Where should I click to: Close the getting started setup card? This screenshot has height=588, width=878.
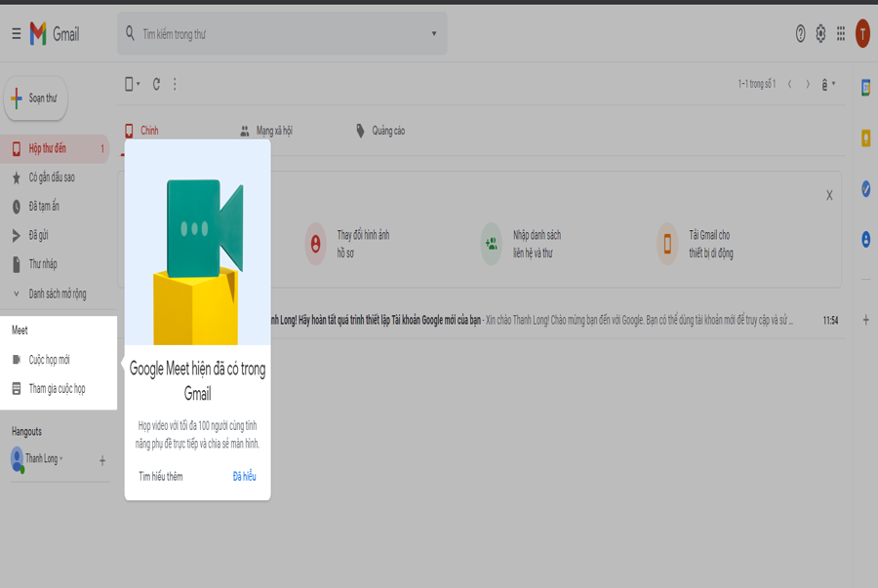tap(829, 195)
